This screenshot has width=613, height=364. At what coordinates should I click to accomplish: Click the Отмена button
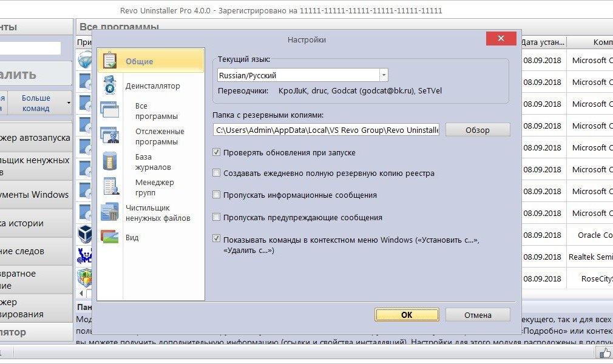click(x=478, y=315)
